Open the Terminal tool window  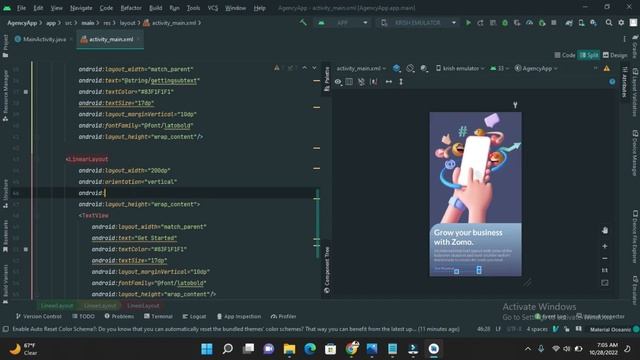[158, 316]
